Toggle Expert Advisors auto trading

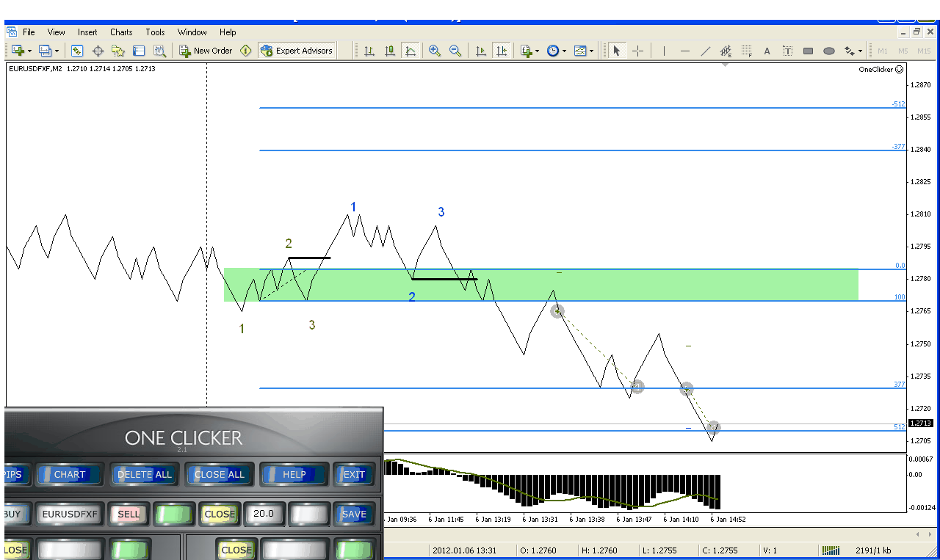click(297, 51)
